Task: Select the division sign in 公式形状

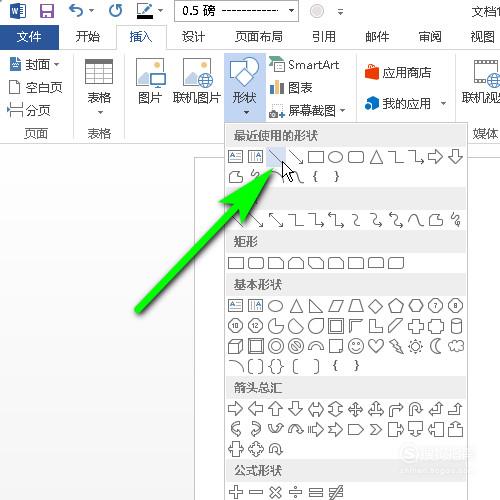Action: 296,492
